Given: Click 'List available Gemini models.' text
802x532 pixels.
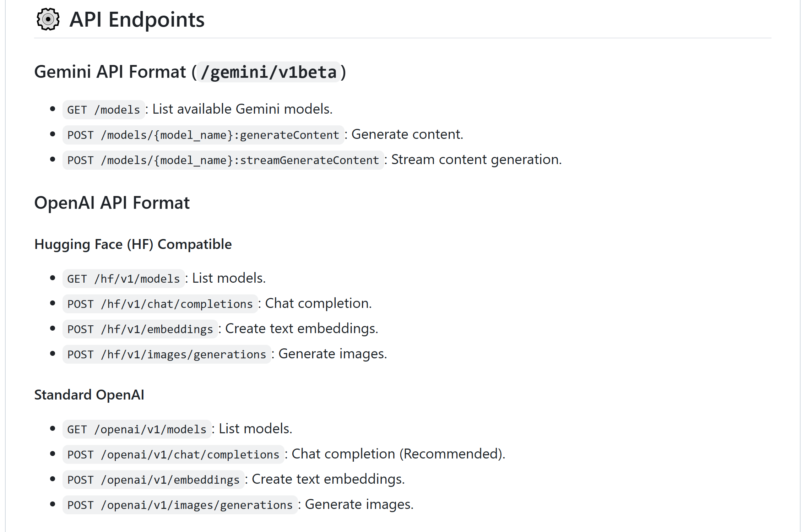Looking at the screenshot, I should [x=242, y=109].
